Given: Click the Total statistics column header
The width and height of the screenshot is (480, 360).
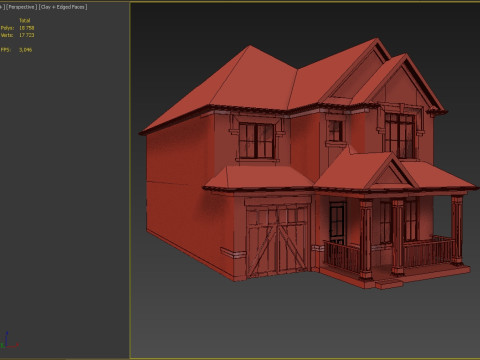Looking at the screenshot, I should coord(25,20).
